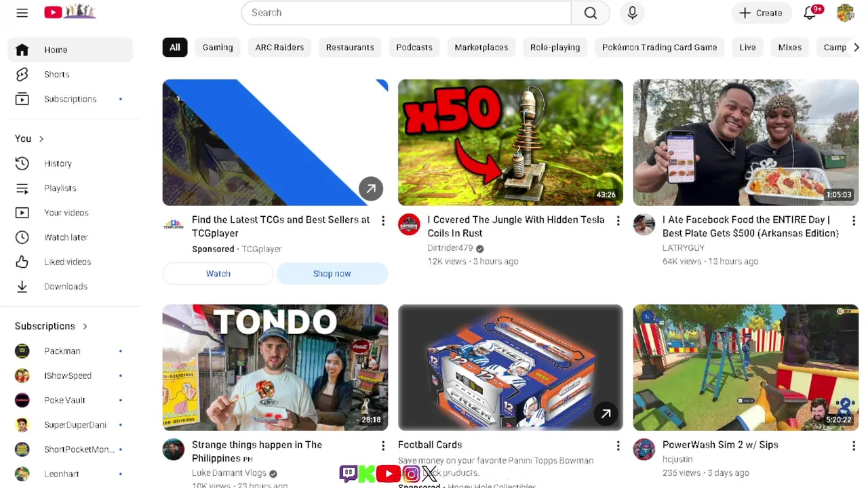Open the Facebook Food video thumbnail
The width and height of the screenshot is (868, 488).
tap(746, 142)
